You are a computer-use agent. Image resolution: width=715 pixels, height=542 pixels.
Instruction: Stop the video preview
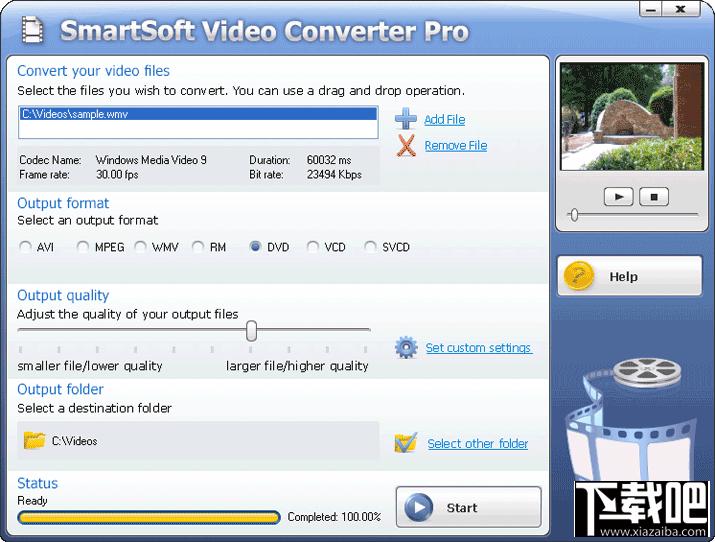(x=654, y=197)
